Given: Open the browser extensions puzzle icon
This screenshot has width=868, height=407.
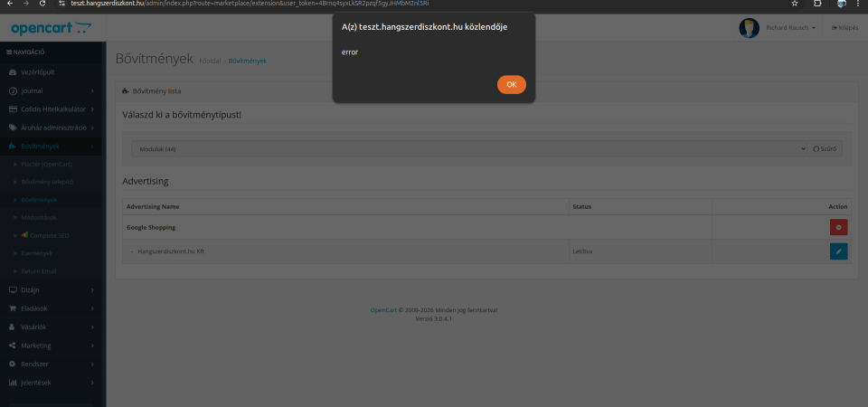Looking at the screenshot, I should 818,5.
